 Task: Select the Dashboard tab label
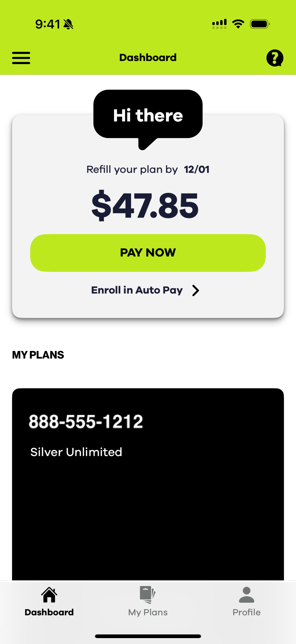pos(49,612)
